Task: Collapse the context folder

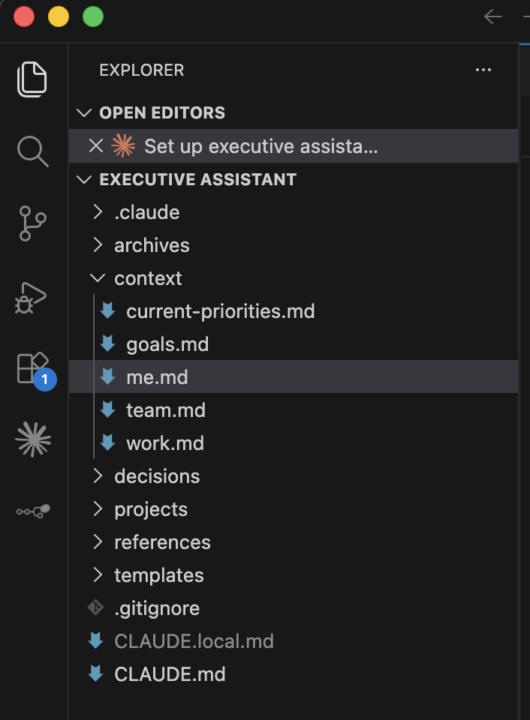Action: tap(97, 278)
